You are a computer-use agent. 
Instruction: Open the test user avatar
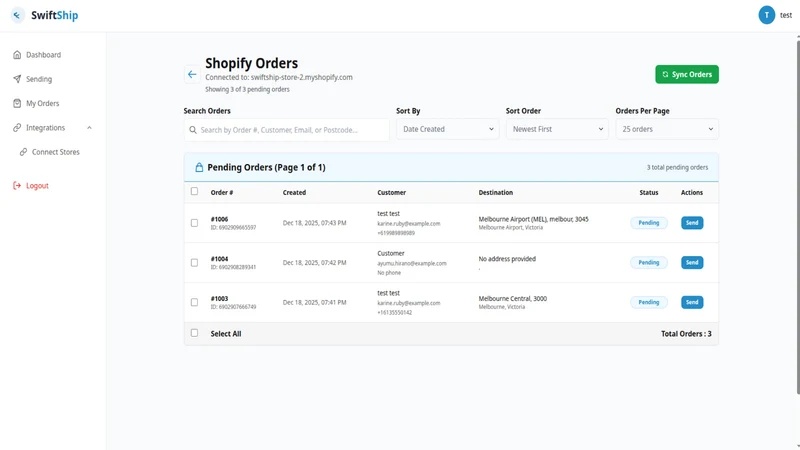(766, 15)
